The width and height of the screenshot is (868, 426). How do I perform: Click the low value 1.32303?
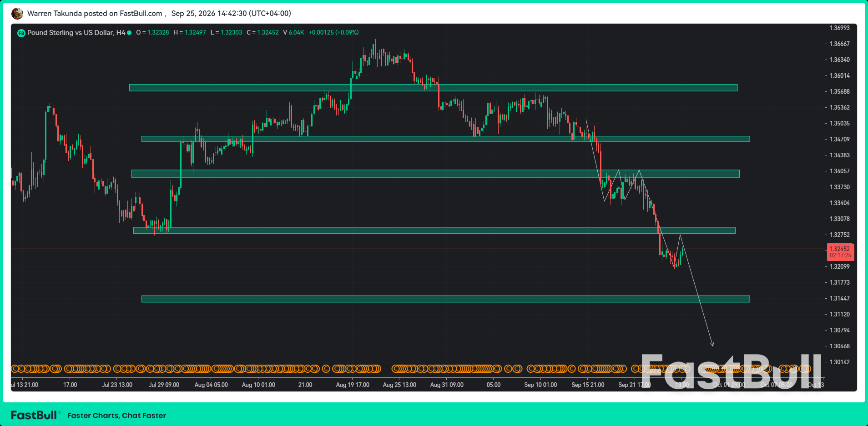(x=231, y=33)
